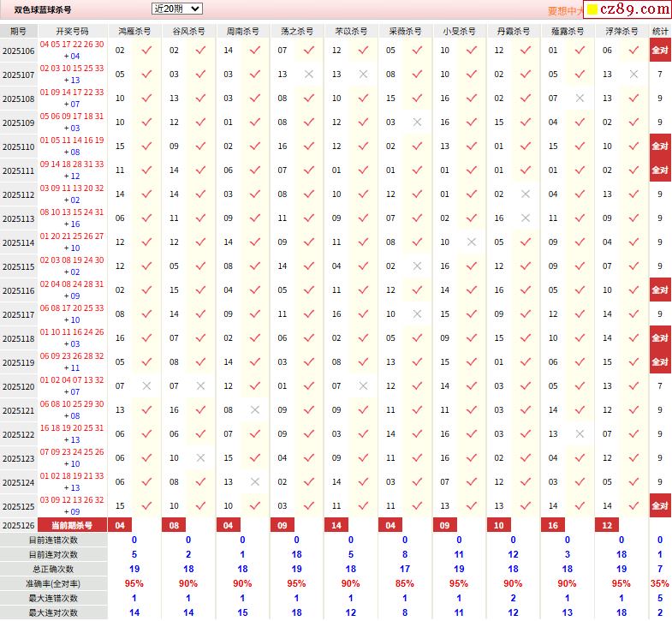Open the 近20期 period dropdown
672x621 pixels.
click(177, 9)
